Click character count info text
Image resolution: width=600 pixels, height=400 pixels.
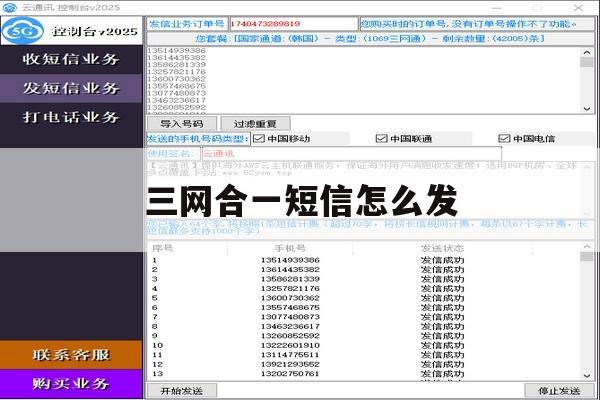click(x=367, y=227)
